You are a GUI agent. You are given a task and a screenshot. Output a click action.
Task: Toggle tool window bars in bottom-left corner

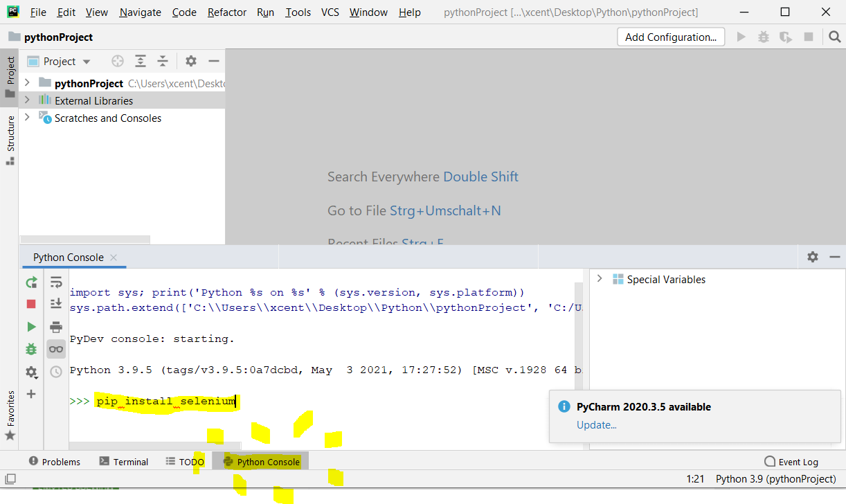tap(10, 479)
